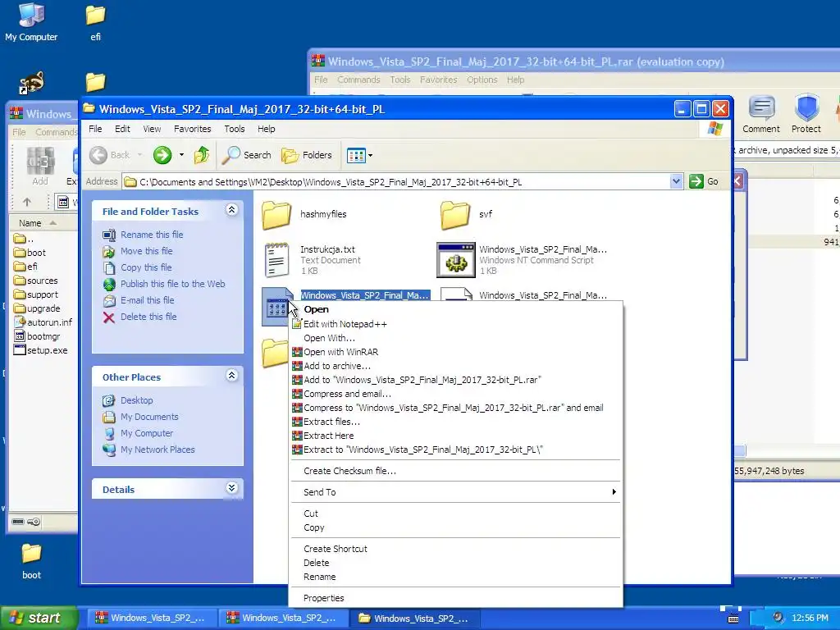Click Move this file task
Screen dimensions: 840x630
[x=146, y=251]
